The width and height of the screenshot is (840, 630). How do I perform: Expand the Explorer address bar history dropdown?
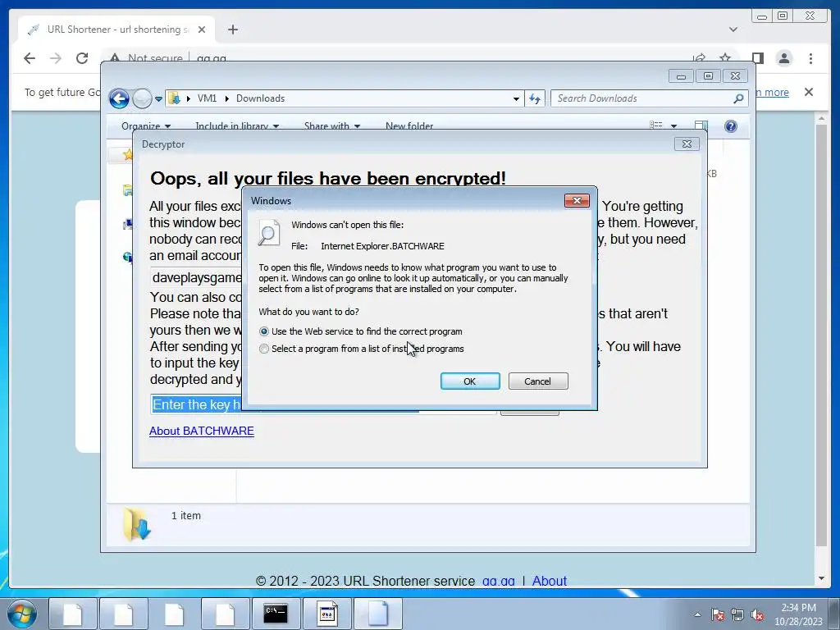tap(516, 98)
